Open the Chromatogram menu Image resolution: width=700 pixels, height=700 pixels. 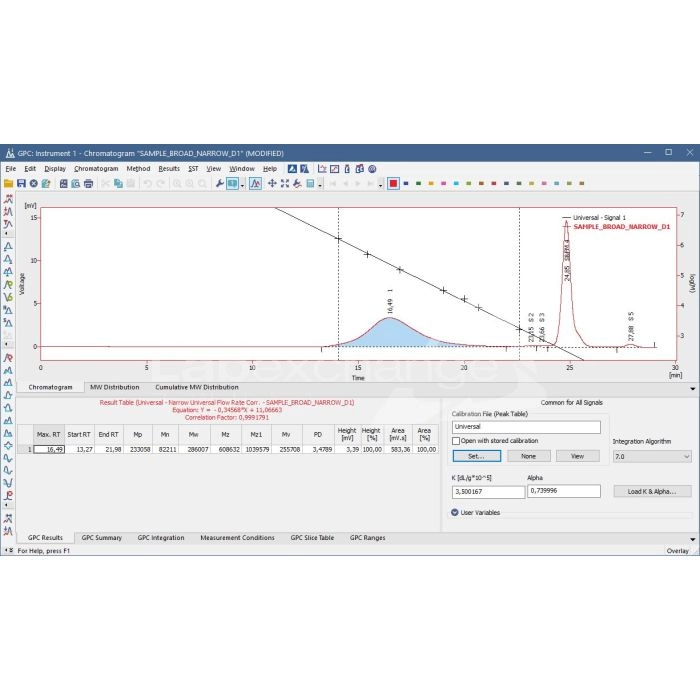(x=96, y=169)
